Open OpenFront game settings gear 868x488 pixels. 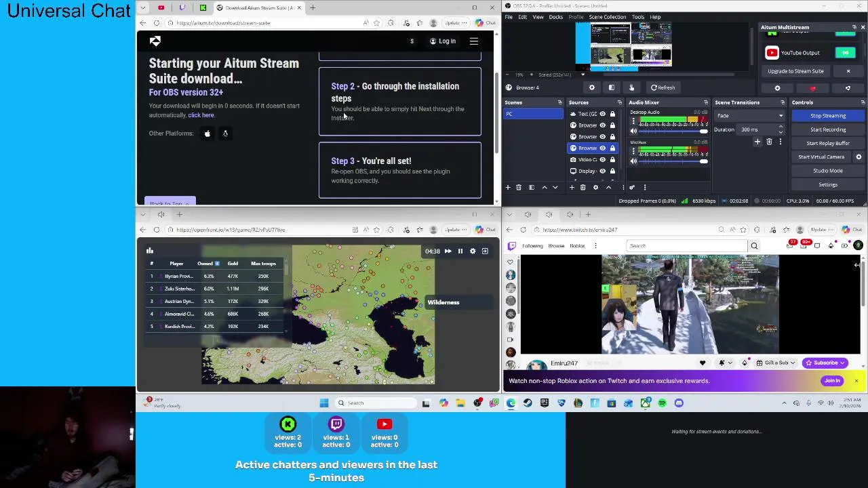473,251
